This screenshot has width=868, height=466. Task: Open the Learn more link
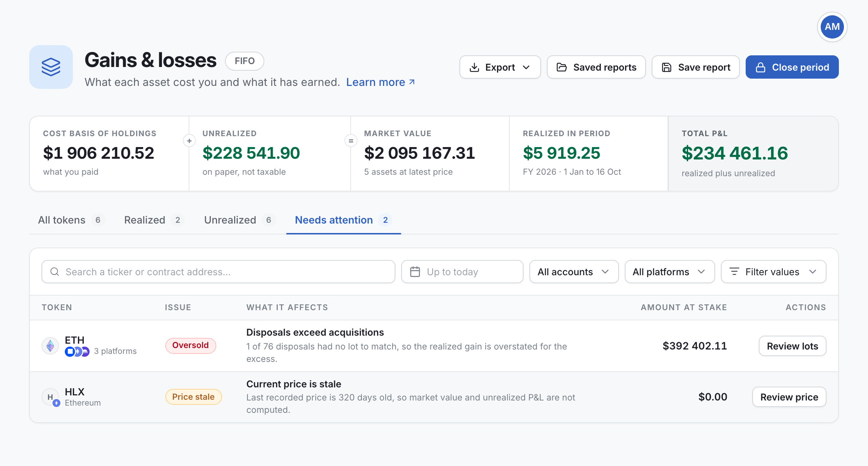[x=380, y=82]
